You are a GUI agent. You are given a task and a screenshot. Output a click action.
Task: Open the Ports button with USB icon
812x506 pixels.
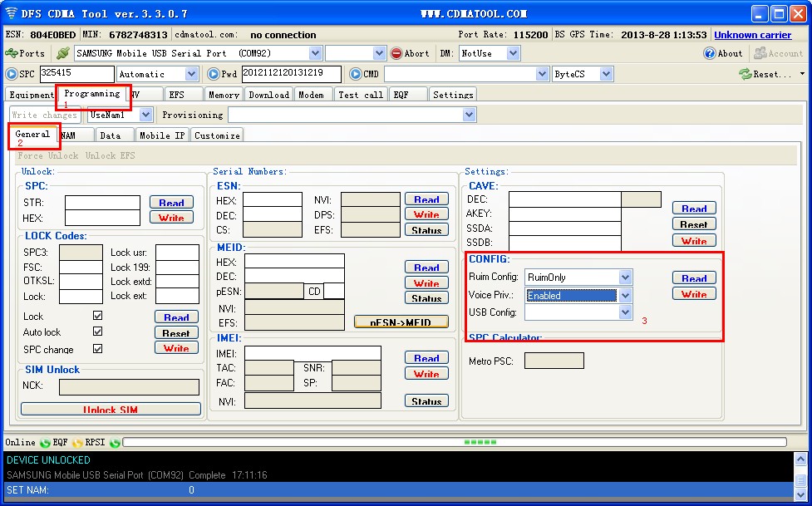pos(25,53)
